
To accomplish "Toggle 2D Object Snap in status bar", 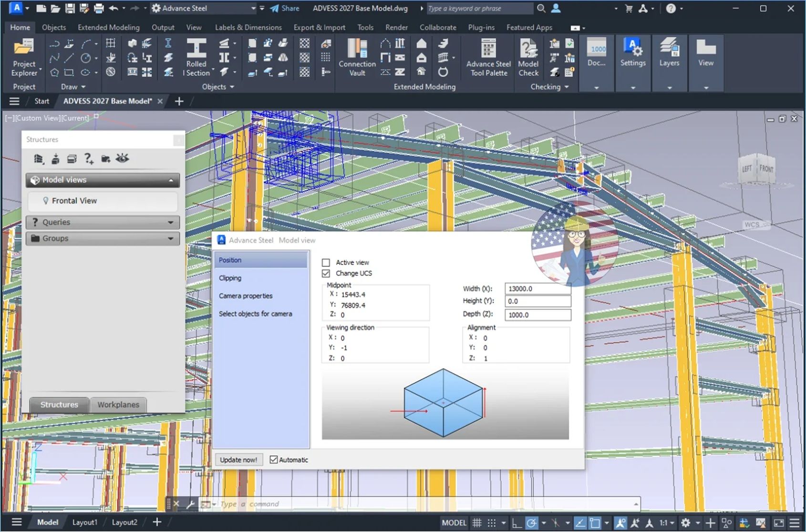I will [595, 522].
